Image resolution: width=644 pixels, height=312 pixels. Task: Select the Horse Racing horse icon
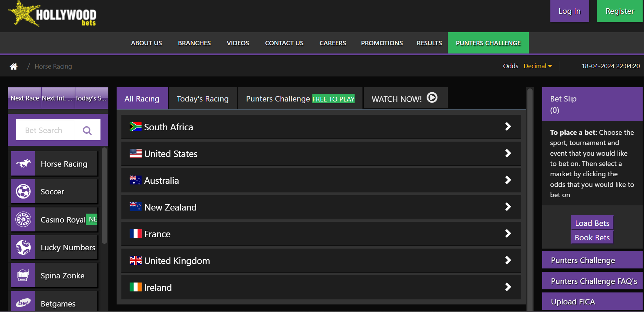(x=23, y=164)
